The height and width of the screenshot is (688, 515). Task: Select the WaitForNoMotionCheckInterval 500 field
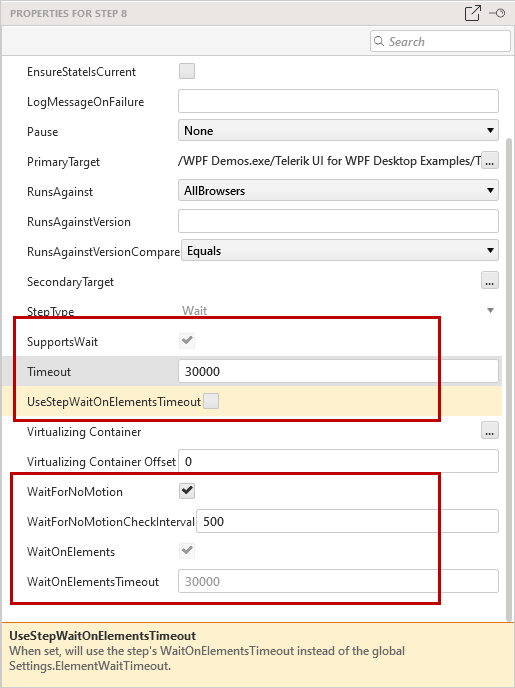347,521
